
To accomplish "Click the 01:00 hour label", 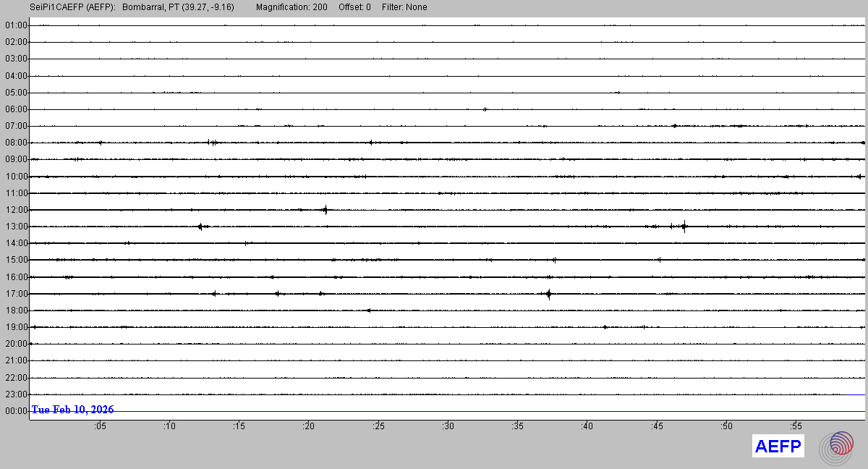I will tap(16, 25).
